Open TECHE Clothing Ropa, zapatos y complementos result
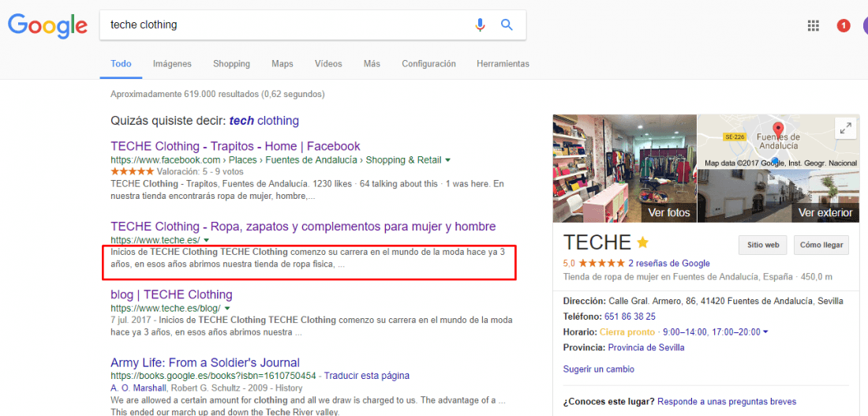 303,227
